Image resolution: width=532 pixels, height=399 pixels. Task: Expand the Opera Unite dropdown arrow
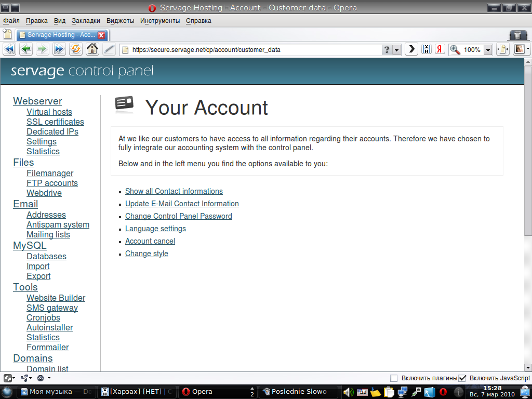click(49, 378)
